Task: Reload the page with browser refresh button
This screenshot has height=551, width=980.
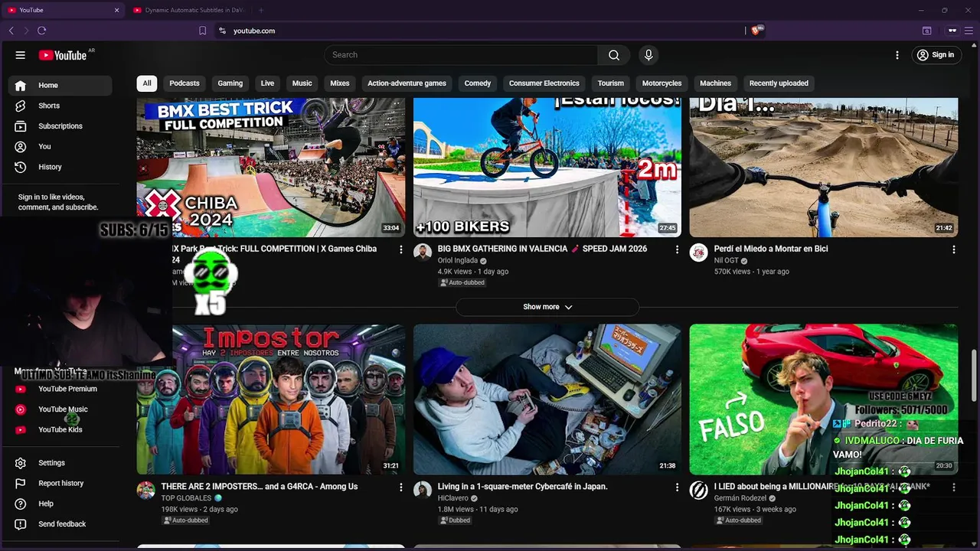Action: (41, 31)
